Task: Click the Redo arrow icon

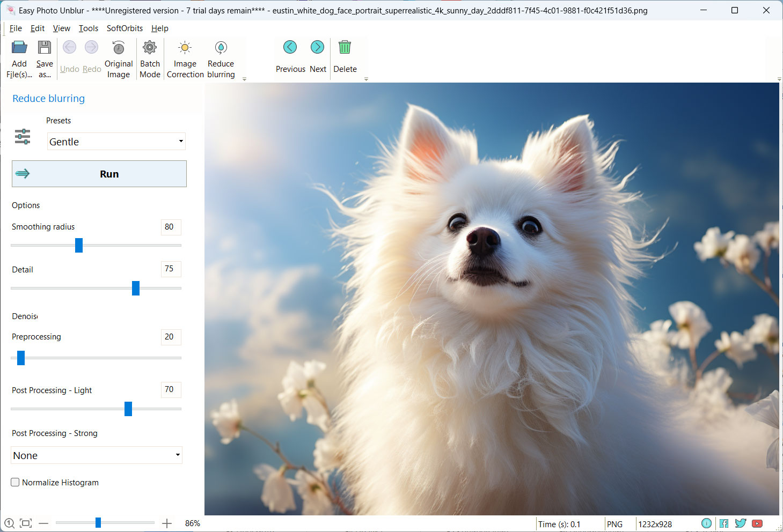Action: 92,47
